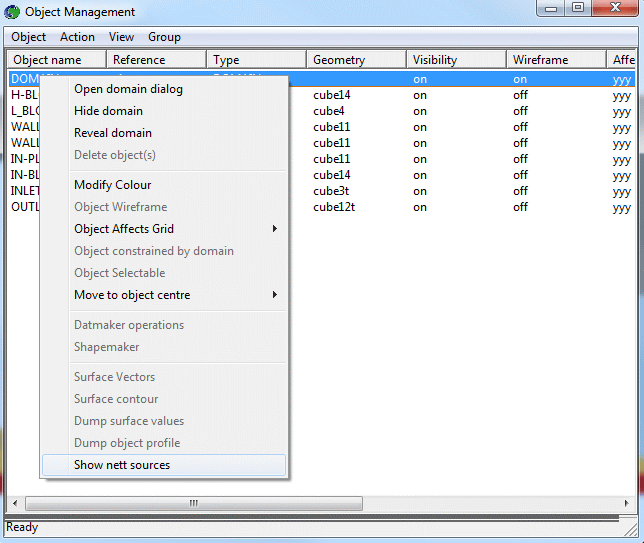This screenshot has width=644, height=543.
Task: Sort by Visibility column header
Action: 455,60
